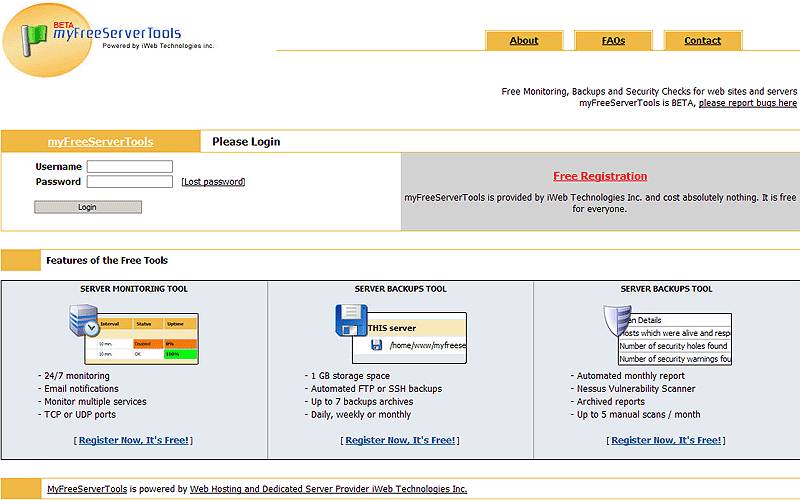
Task: Click the Please Login heading
Action: (x=246, y=142)
